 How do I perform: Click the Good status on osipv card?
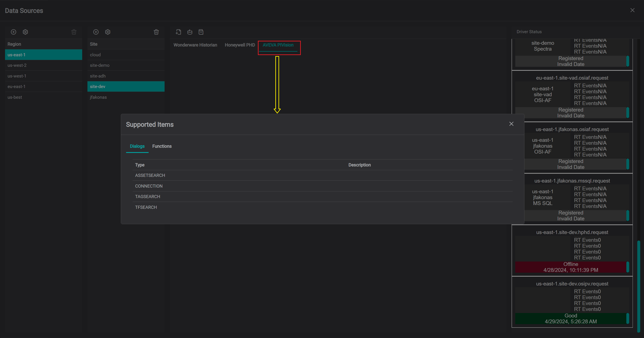[571, 316]
